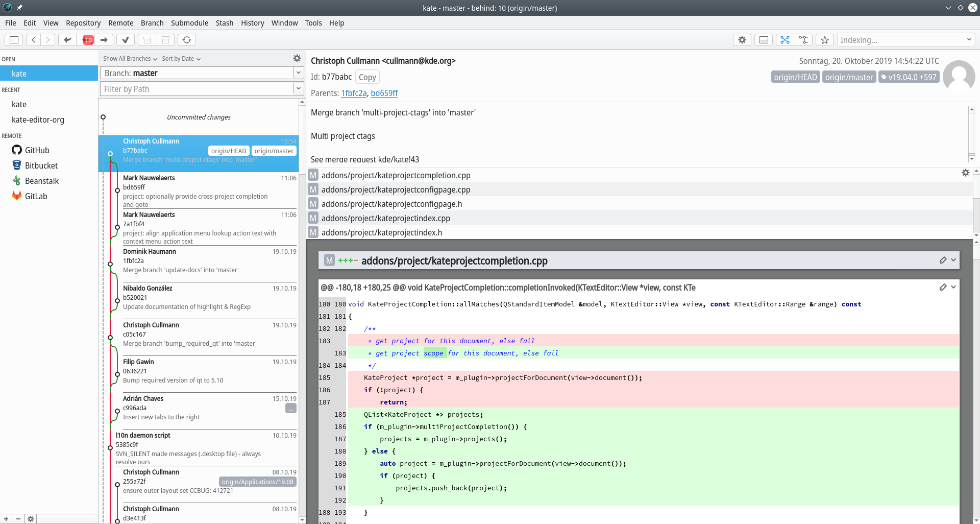Open the search field dropdown arrow
The width and height of the screenshot is (980, 524).
point(969,40)
